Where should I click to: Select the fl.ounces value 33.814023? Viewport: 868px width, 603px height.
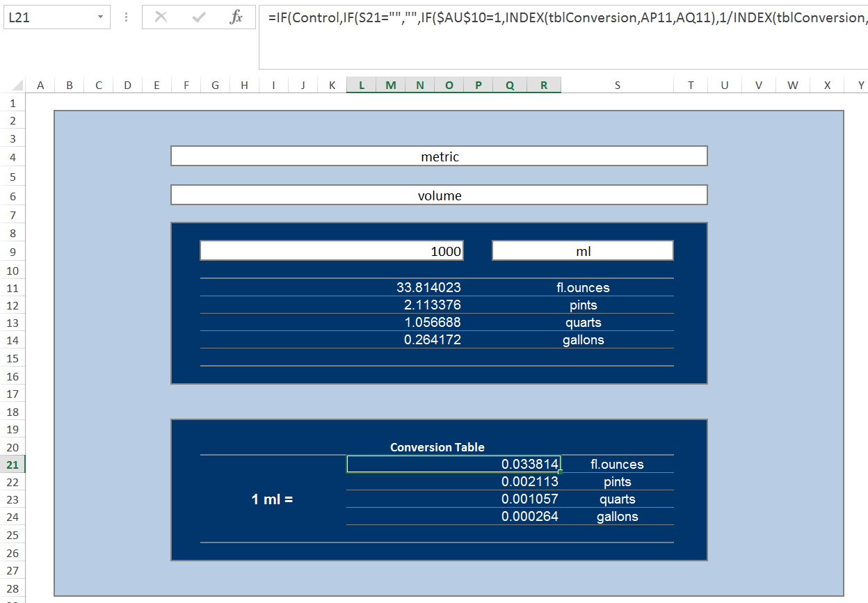(431, 287)
